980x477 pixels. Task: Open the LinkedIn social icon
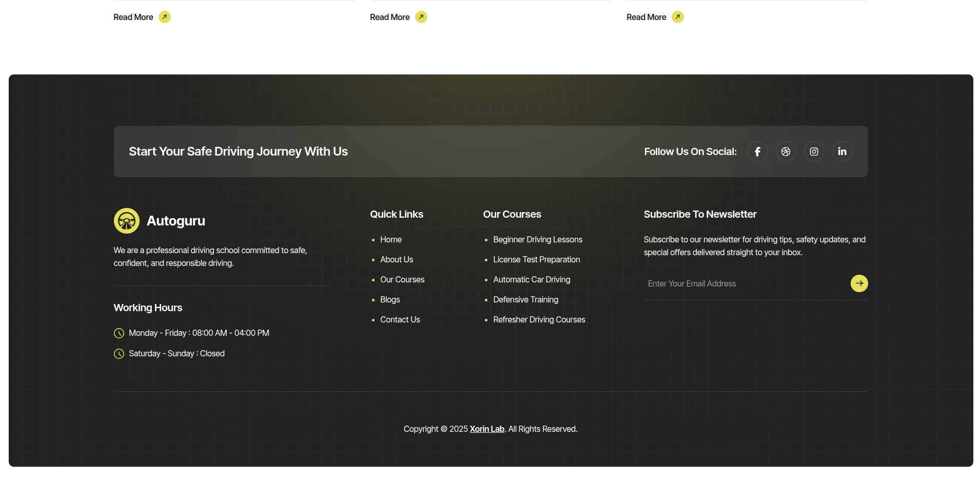842,151
